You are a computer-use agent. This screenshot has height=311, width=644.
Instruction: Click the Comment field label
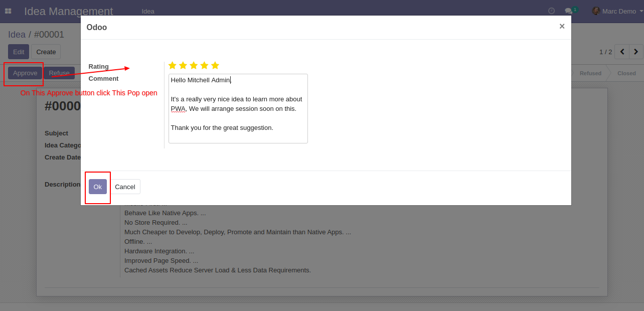pos(104,79)
